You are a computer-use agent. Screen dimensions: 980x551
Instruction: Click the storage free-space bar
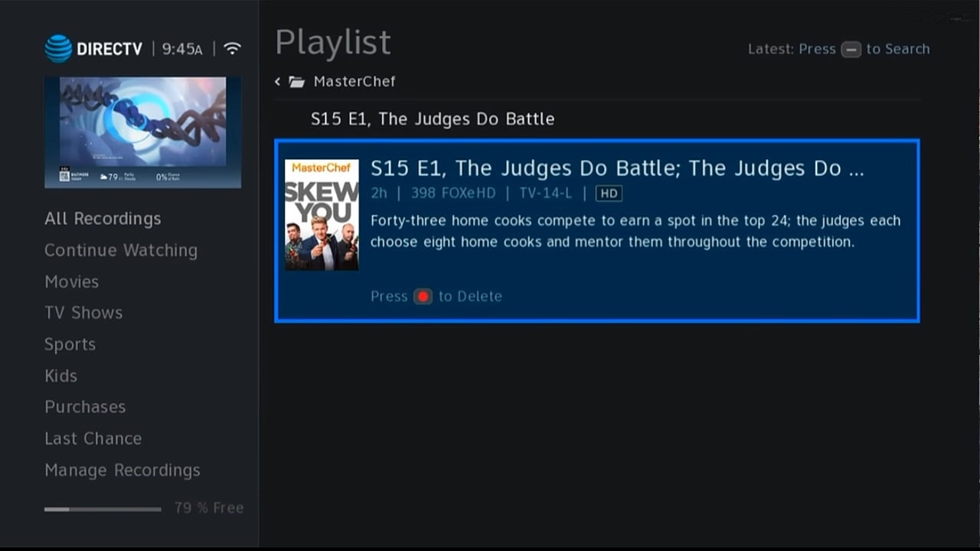coord(103,509)
